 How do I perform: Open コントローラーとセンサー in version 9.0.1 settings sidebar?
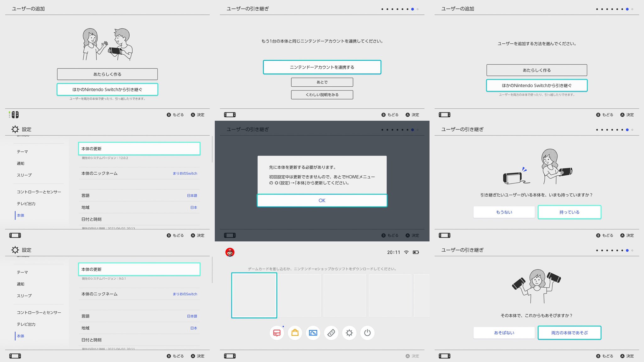point(39,312)
